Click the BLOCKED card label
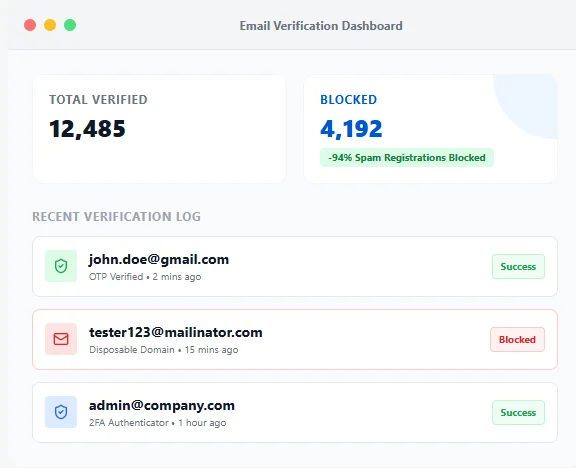The image size is (576, 468). tap(349, 100)
